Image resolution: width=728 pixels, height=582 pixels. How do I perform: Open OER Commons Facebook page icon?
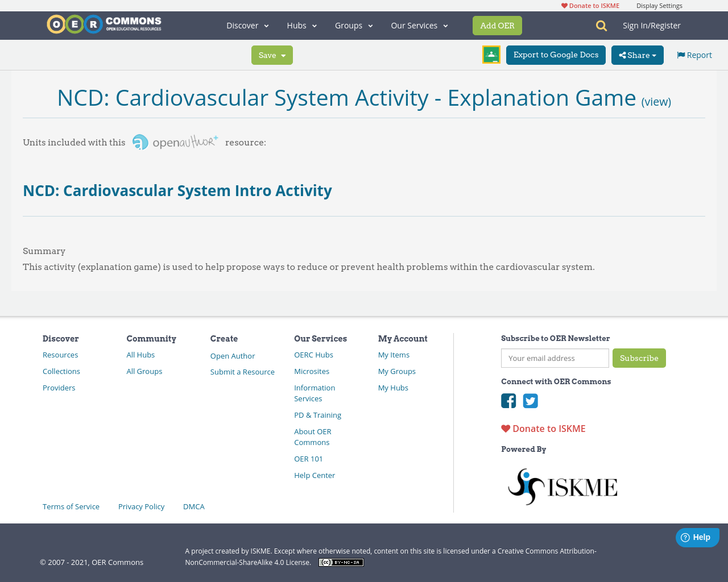(508, 401)
